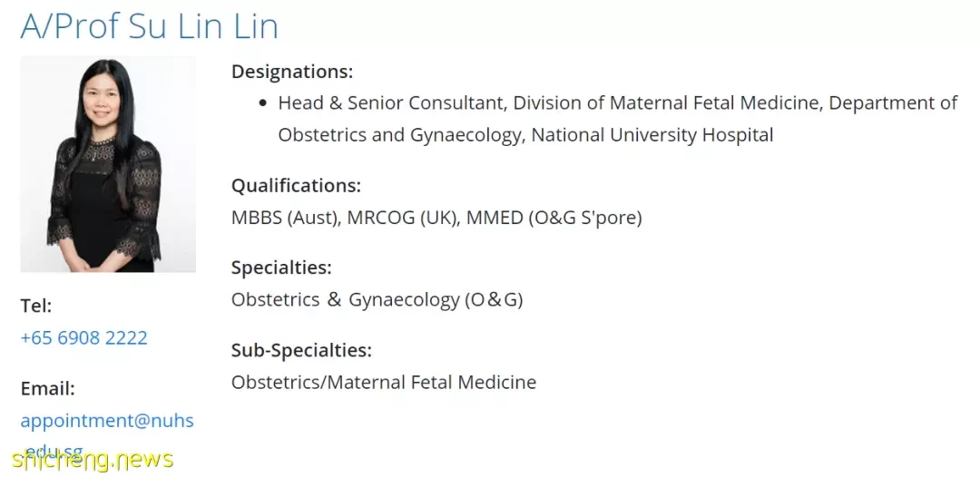
Task: Click the MMED (O&G S'pore) text
Action: click(x=554, y=218)
